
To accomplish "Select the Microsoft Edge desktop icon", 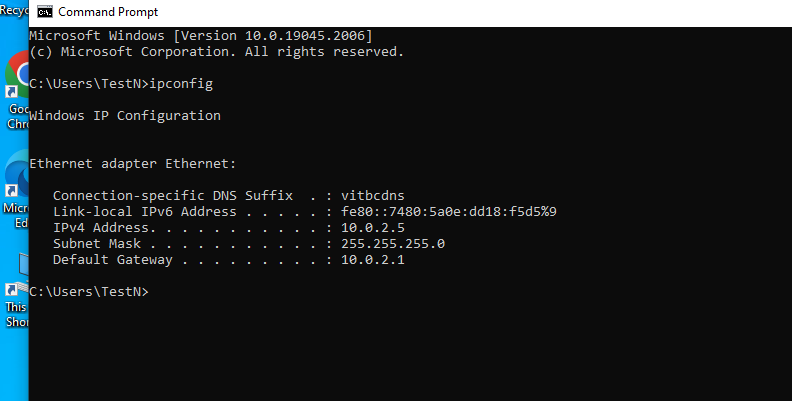I will pos(17,173).
